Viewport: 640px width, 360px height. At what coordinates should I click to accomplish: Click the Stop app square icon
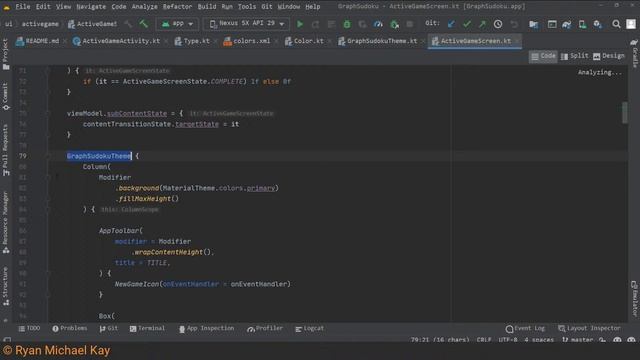(x=410, y=24)
